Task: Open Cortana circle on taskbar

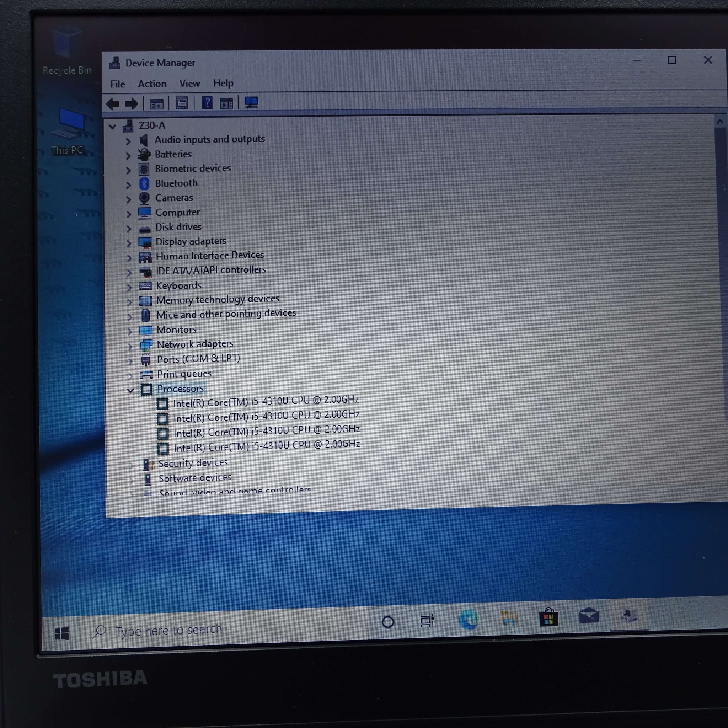Action: 388,622
